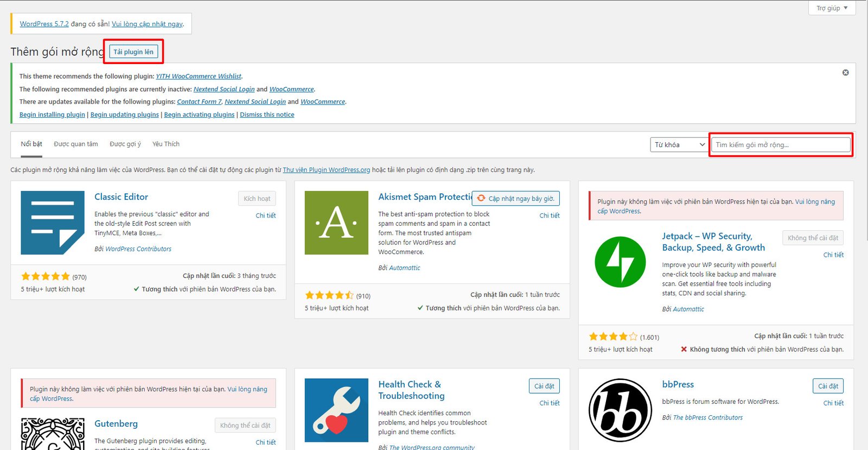Click Automattic author link under Akismet
The height and width of the screenshot is (450, 868).
(405, 268)
